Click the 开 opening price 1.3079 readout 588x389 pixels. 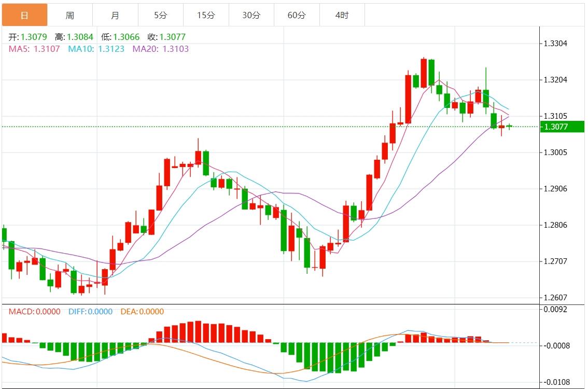28,37
